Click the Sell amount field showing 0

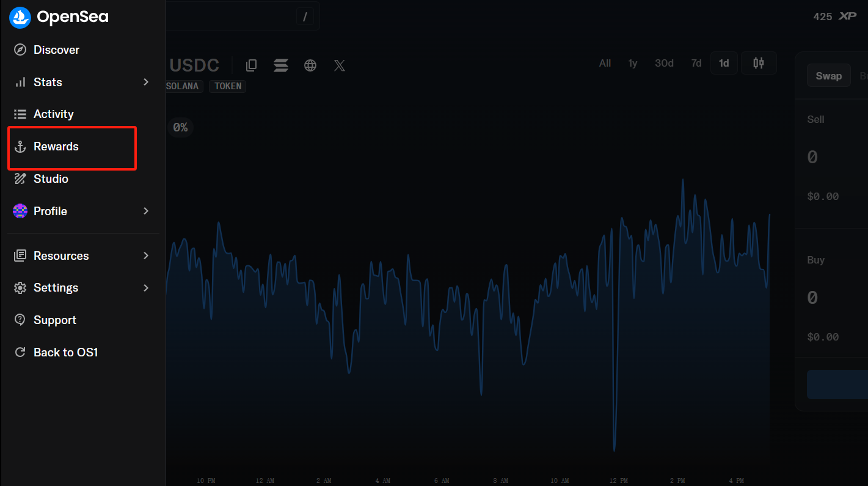tap(812, 157)
